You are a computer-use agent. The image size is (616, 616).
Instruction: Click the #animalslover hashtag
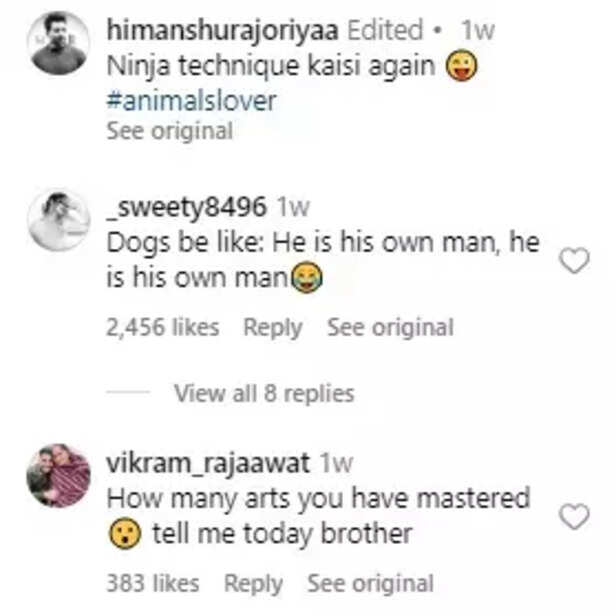pos(191,101)
